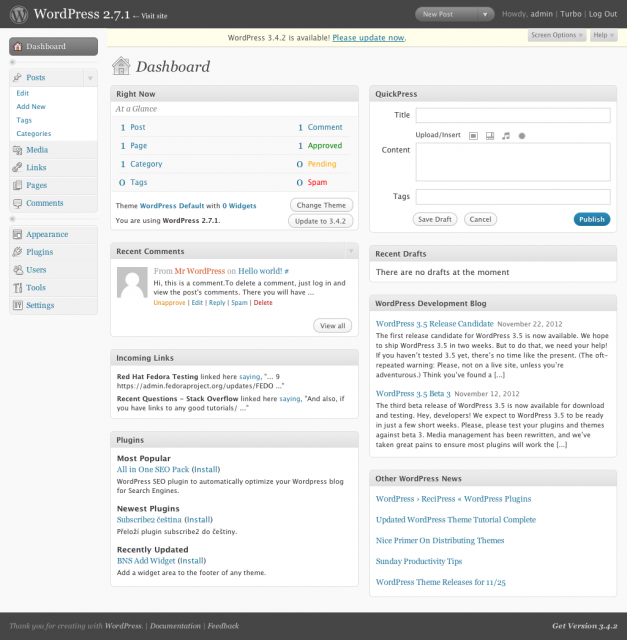Open the Help dropdown tab

(x=602, y=35)
